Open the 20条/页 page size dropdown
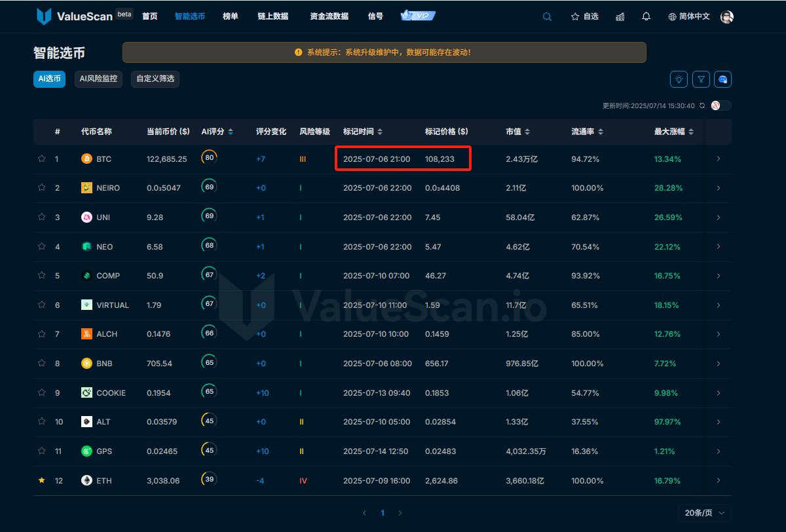The image size is (786, 532). pos(705,513)
